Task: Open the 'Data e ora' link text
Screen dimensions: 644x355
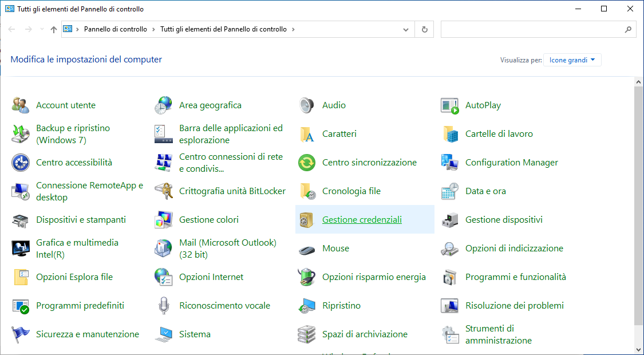Action: [x=485, y=191]
